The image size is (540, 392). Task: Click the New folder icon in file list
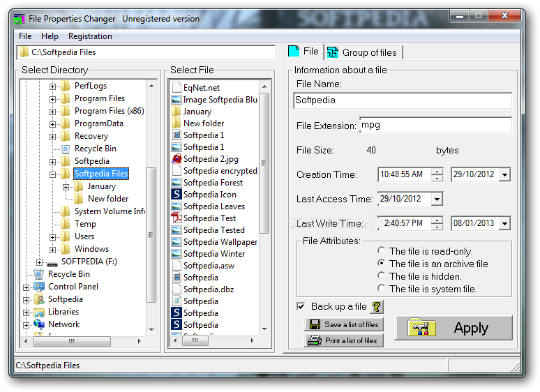click(x=177, y=123)
